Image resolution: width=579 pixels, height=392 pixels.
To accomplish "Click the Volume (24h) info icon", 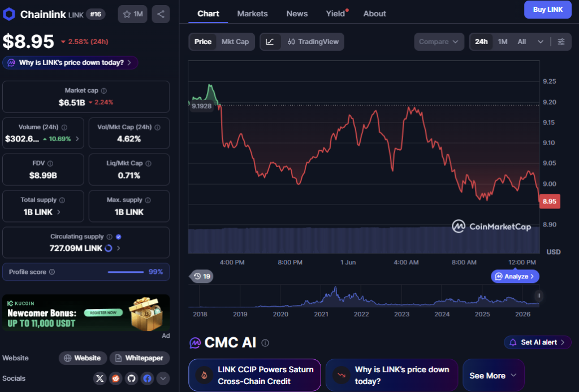I will coord(64,127).
